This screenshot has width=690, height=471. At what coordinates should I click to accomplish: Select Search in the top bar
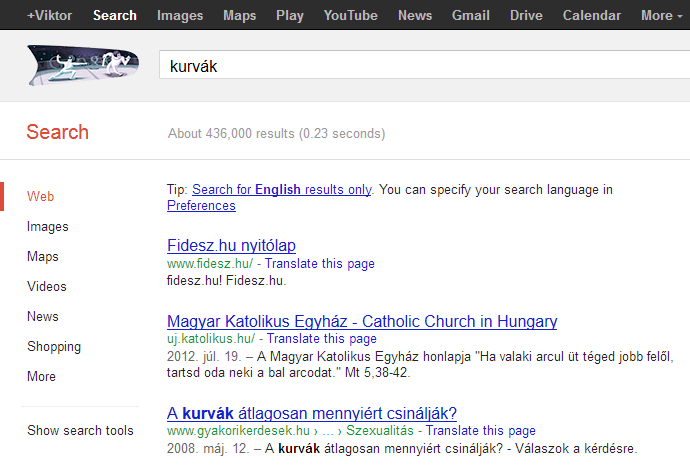115,15
